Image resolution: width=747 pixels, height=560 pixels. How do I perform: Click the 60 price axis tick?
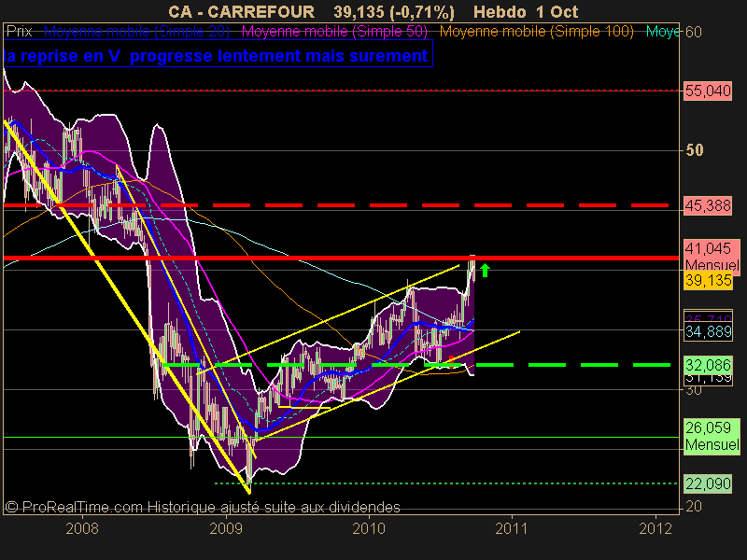(x=694, y=32)
